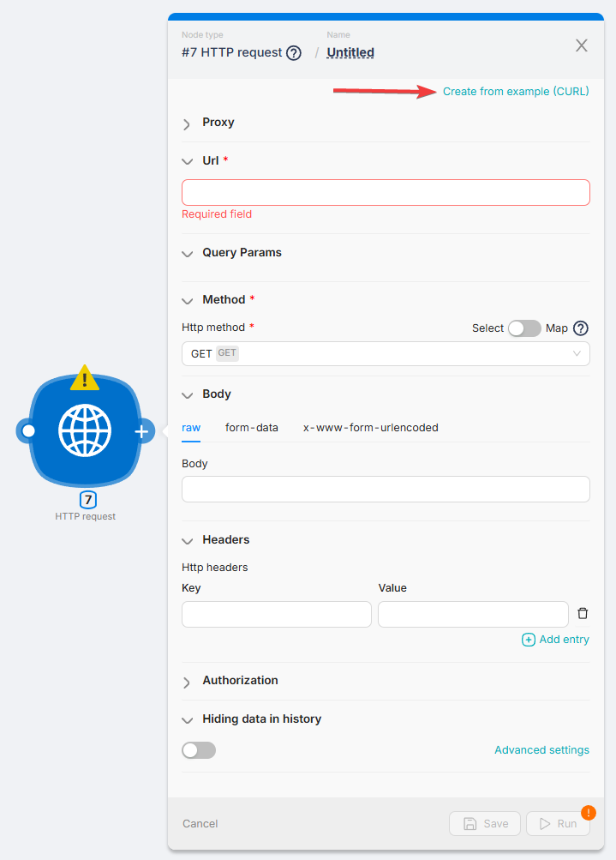
Task: Open the Http method GET dropdown
Action: point(386,353)
